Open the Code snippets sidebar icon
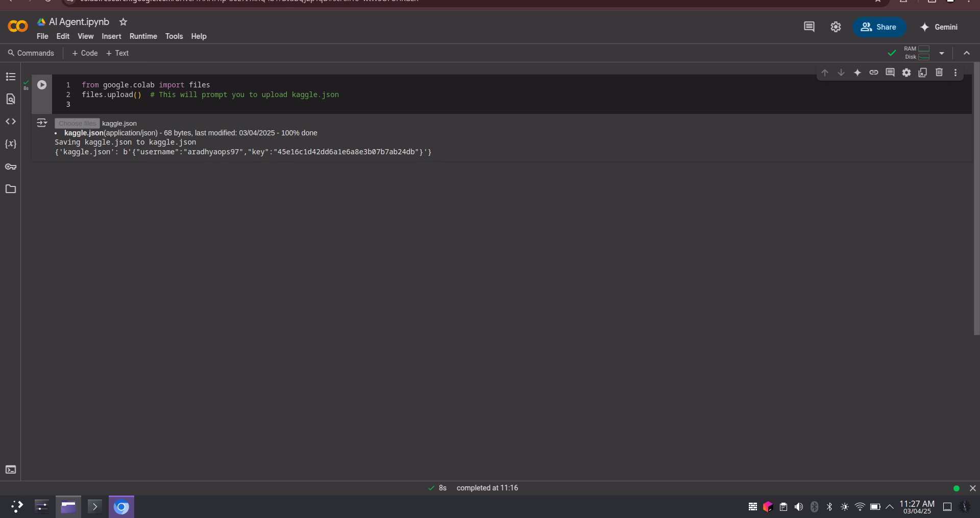This screenshot has width=980, height=518. pos(11,122)
